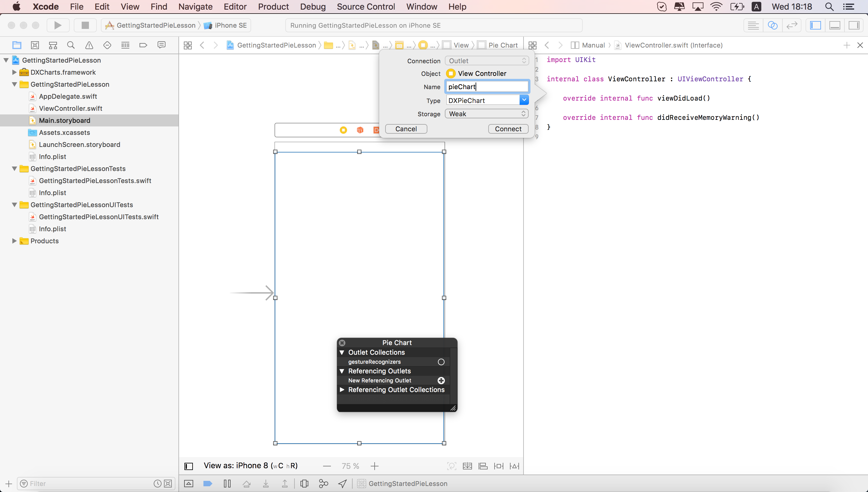
Task: Collapse the GettingStartedPieLessonTests folder
Action: pos(14,169)
